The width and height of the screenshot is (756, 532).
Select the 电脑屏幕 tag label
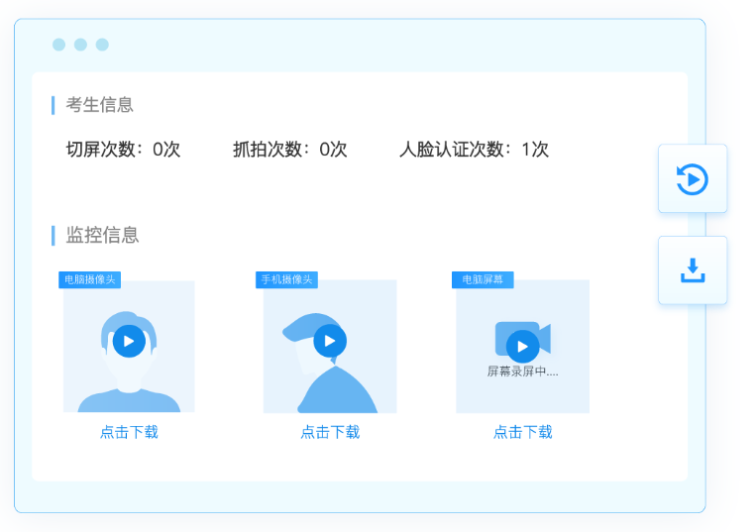coord(482,279)
